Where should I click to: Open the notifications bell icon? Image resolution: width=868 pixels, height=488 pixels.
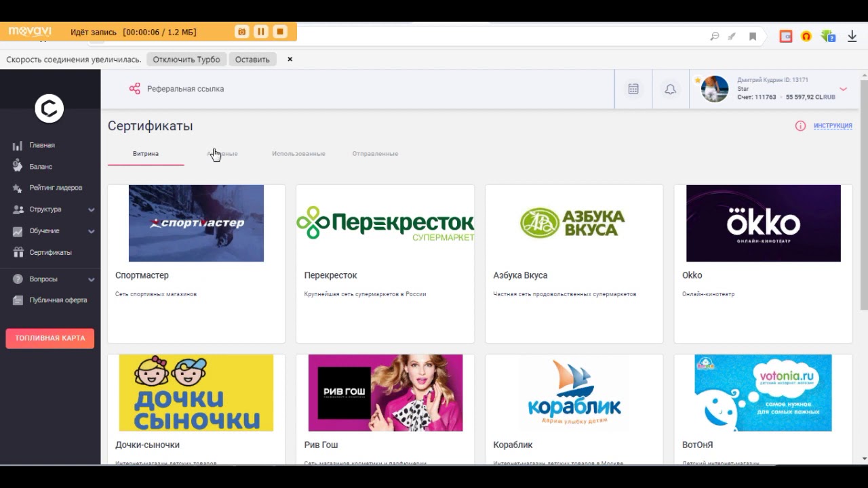click(670, 89)
